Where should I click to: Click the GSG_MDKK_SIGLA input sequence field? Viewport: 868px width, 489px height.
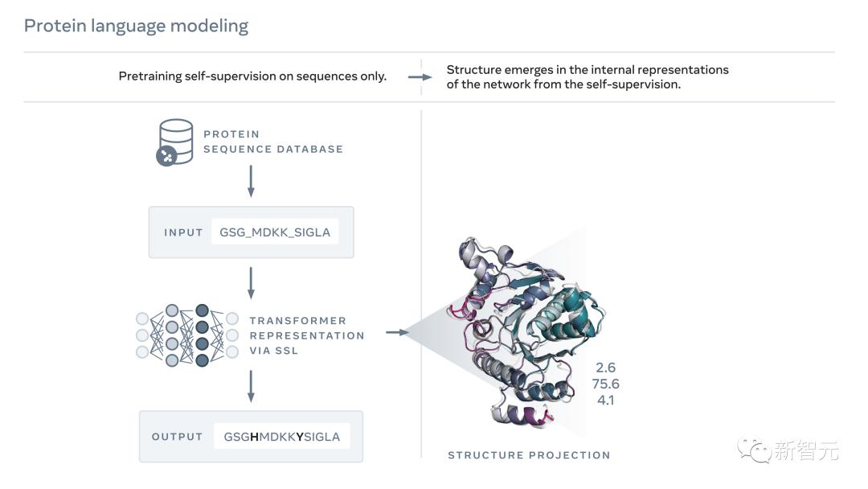tap(275, 232)
